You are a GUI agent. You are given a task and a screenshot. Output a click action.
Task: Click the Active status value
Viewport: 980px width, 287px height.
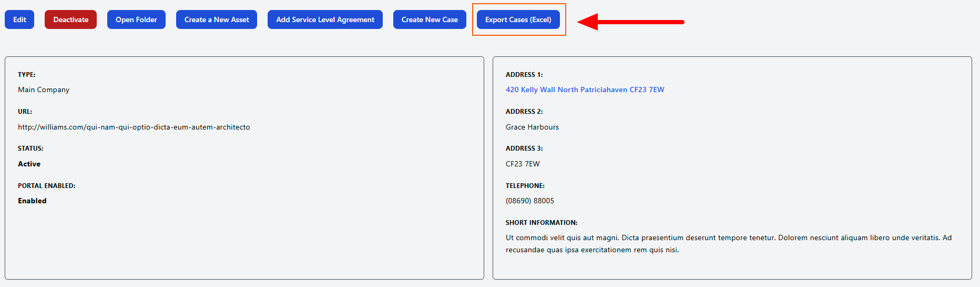29,164
